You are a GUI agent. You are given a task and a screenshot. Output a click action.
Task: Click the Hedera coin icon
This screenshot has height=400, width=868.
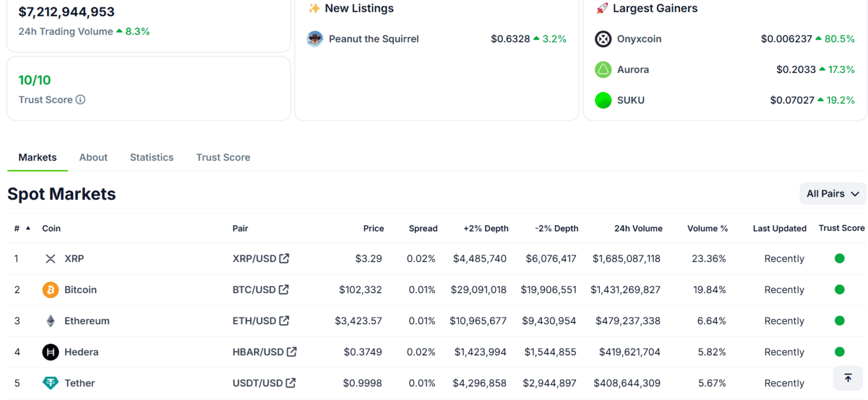click(x=50, y=352)
